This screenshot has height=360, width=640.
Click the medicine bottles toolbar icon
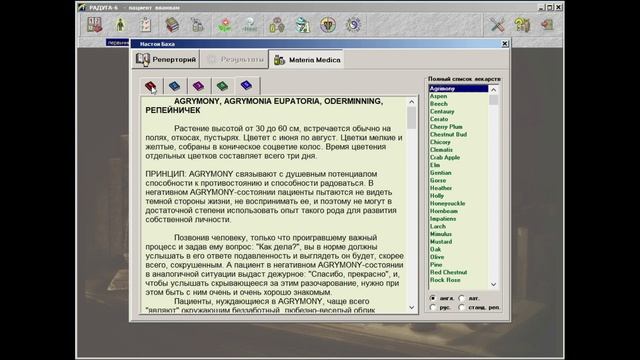point(198,25)
